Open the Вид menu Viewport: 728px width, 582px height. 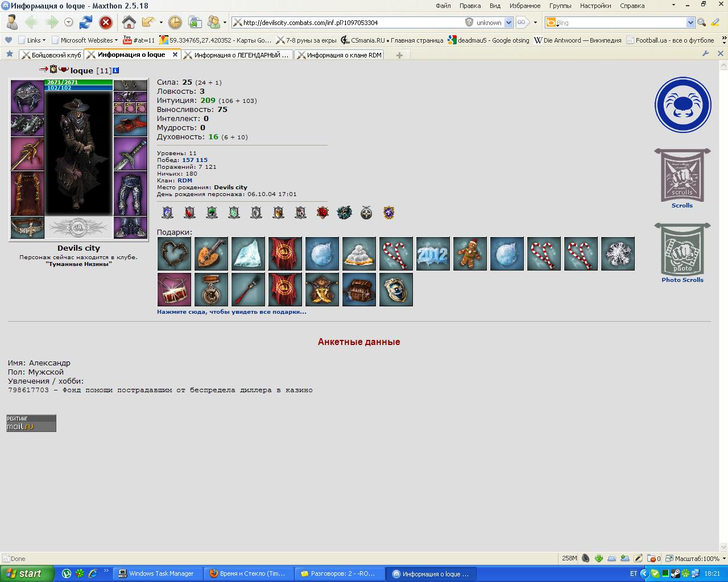[x=495, y=6]
